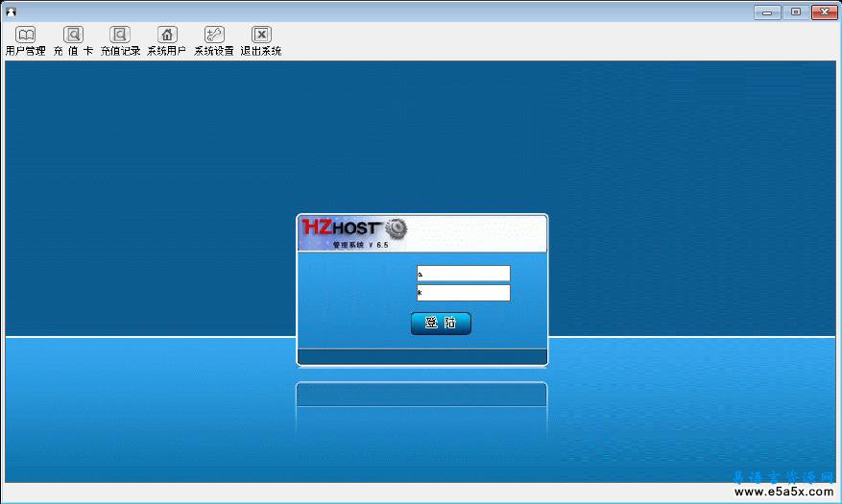The width and height of the screenshot is (842, 504).
Task: Click the password input field containing 'k'
Action: click(464, 293)
